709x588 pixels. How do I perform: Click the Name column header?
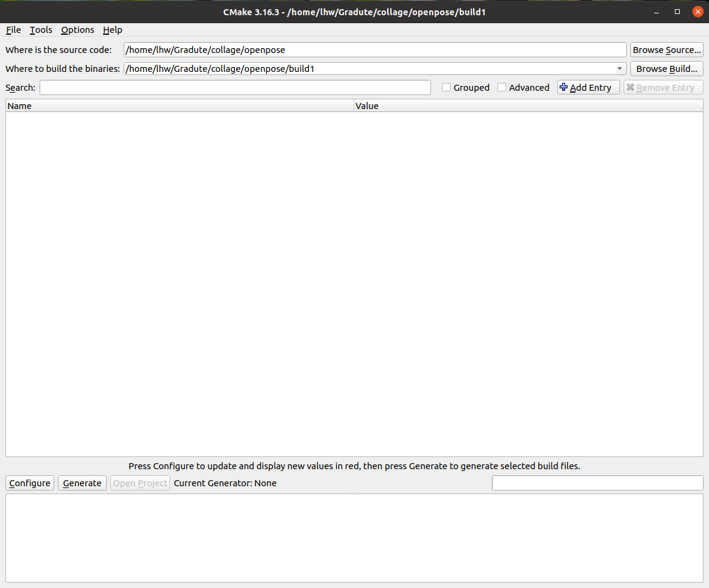[x=179, y=106]
